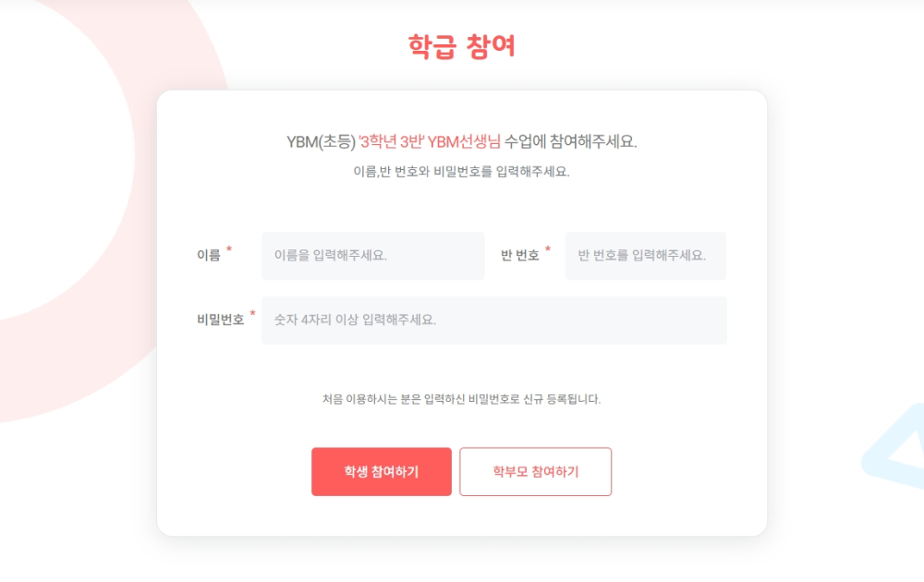Click the 학부모 참여하기 button
Viewport: 924px width, 582px height.
pyautogui.click(x=536, y=472)
